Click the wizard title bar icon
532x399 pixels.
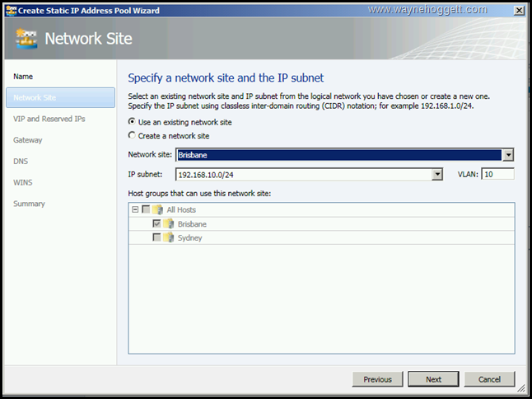[x=12, y=11]
